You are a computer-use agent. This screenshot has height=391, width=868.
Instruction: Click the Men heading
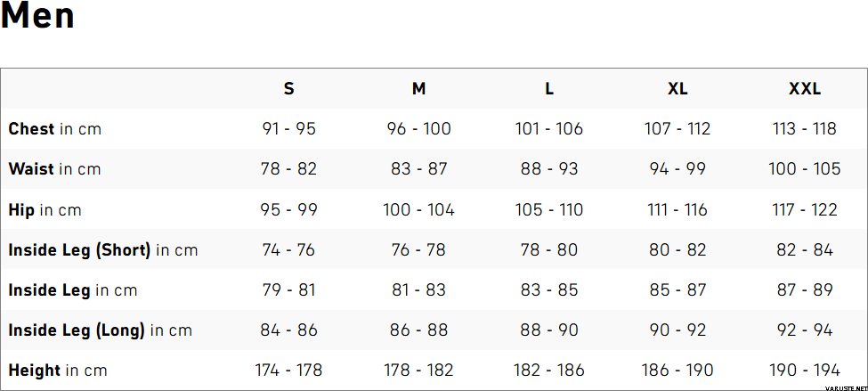point(37,17)
